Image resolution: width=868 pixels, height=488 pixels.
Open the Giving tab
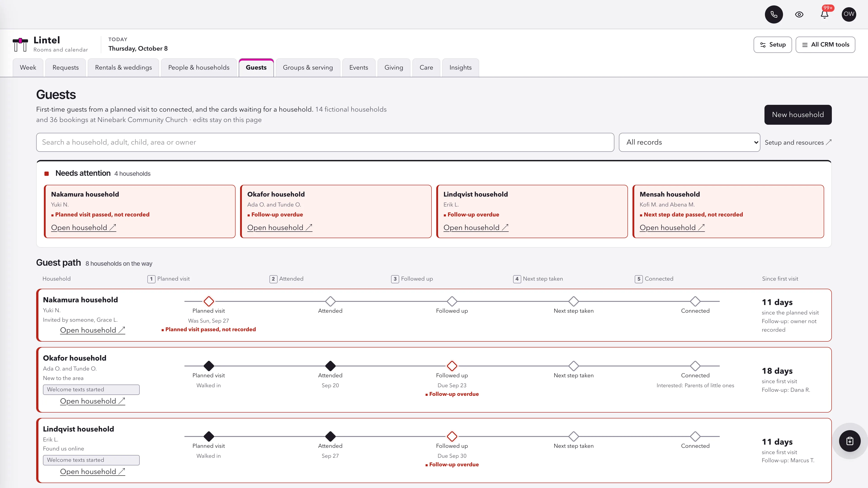pos(394,67)
